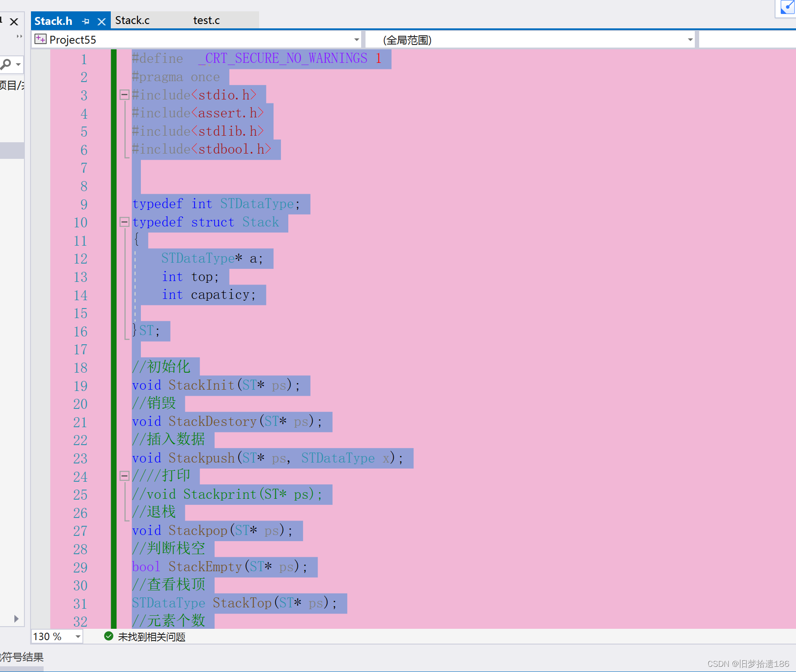Switch to the Stack.c tab
The image size is (796, 672).
[x=132, y=21]
